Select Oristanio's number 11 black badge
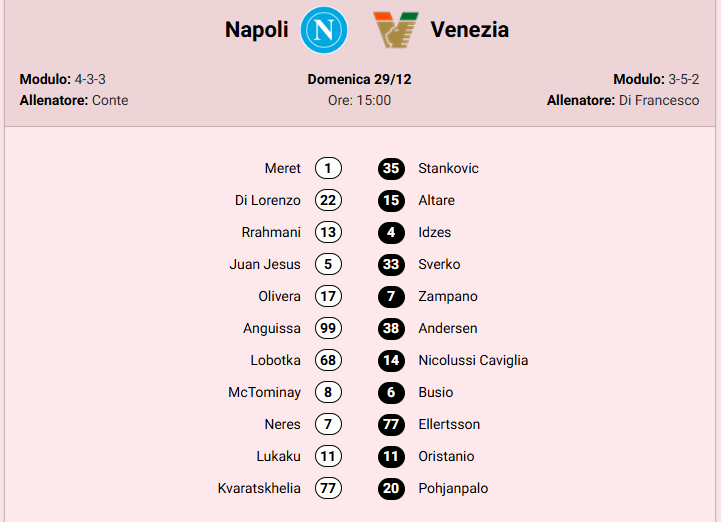 (391, 456)
